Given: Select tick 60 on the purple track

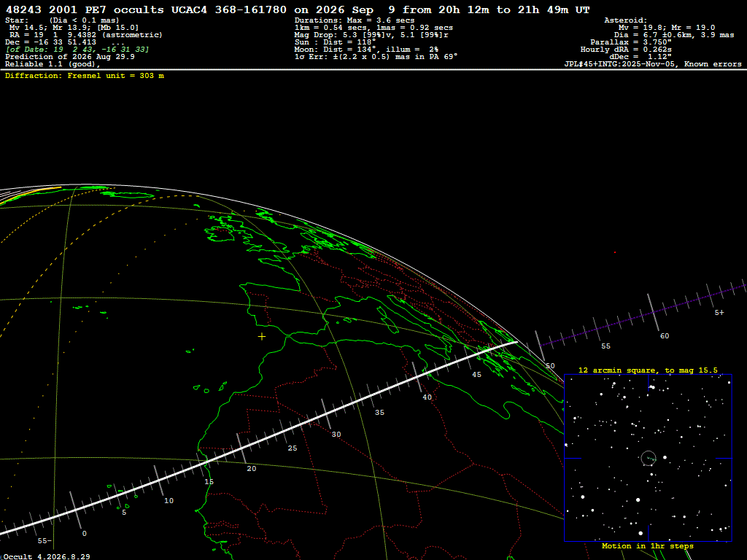Looking at the screenshot, I should 665,336.
